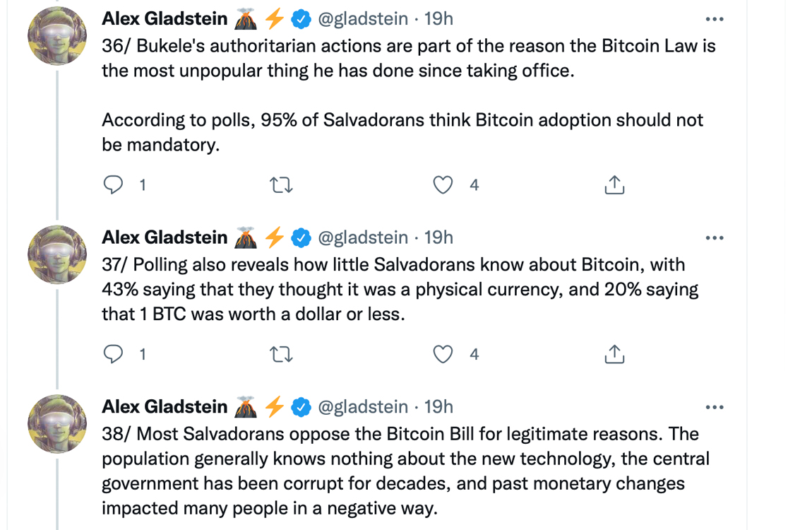Click the avatar beside tweet 38
The image size is (812, 530).
click(x=57, y=424)
